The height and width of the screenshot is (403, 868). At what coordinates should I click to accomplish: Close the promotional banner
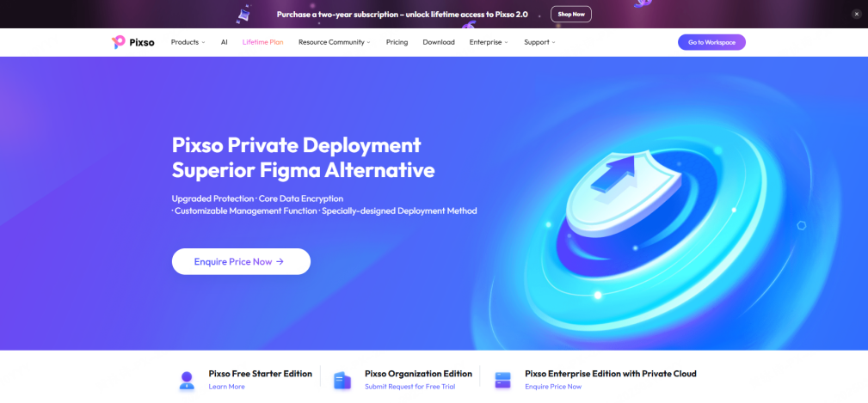click(x=856, y=14)
